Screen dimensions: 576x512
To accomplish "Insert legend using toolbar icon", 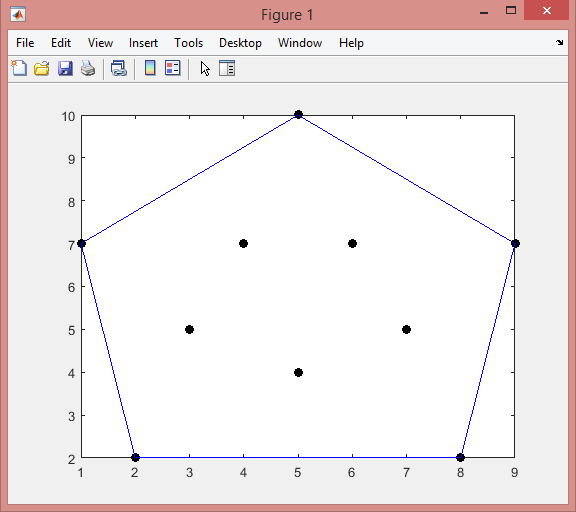I will 173,68.
